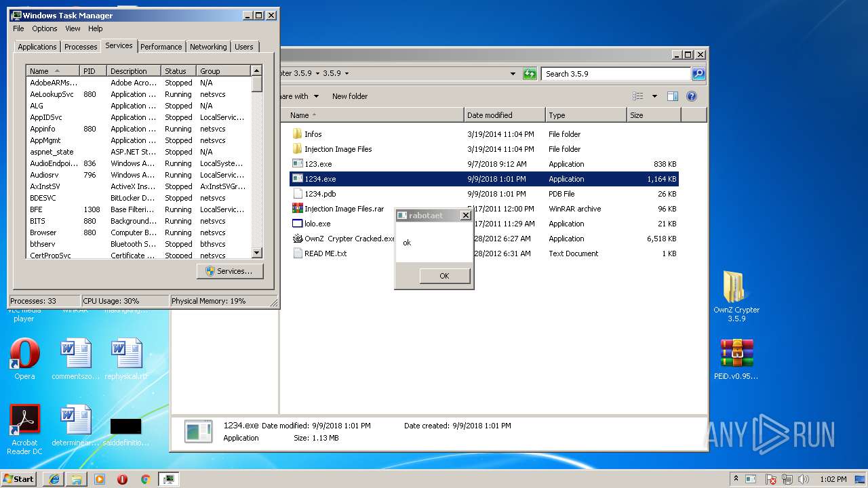This screenshot has height=488, width=868.
Task: Launch Internet Explorer from the taskbar
Action: tap(54, 479)
